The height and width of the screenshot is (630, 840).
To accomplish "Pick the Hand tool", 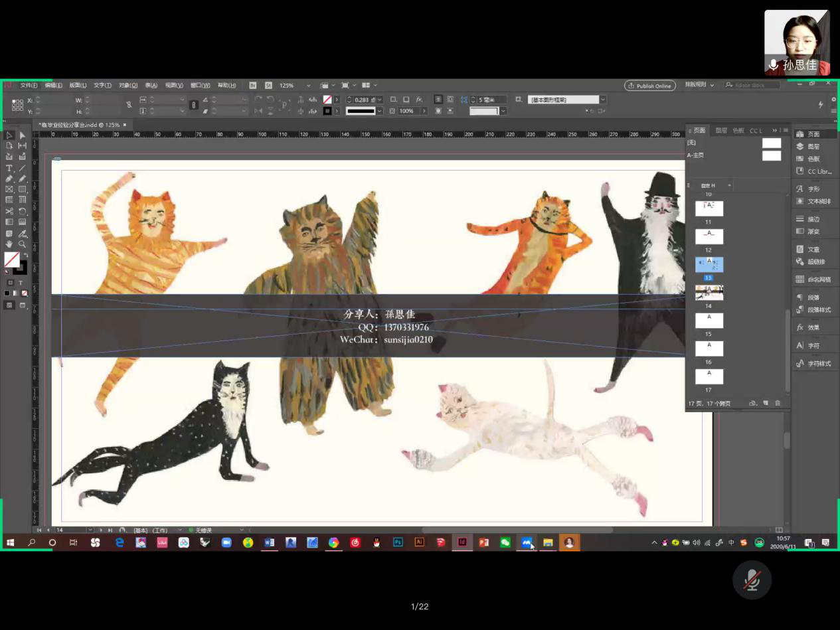I will pyautogui.click(x=9, y=244).
